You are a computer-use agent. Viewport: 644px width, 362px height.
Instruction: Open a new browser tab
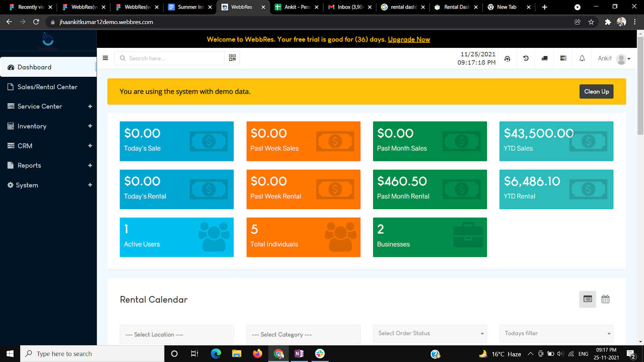pos(545,7)
